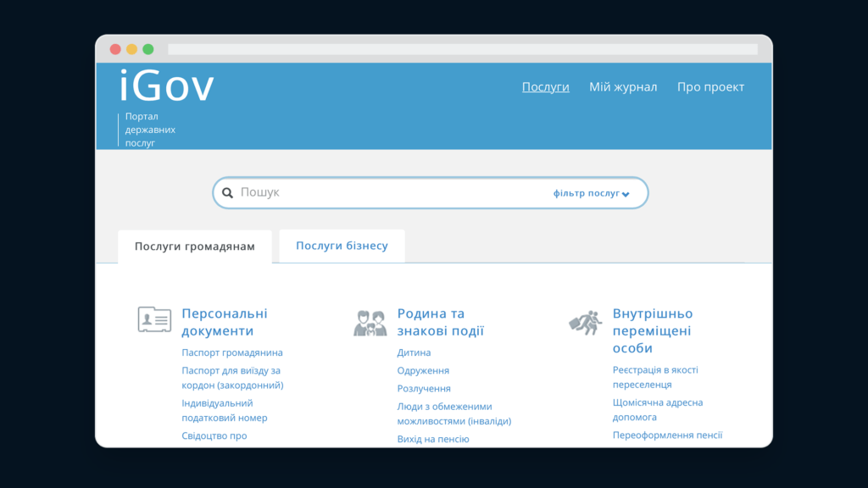This screenshot has width=868, height=488.
Task: Click the displaced persons running icon
Action: [x=585, y=323]
